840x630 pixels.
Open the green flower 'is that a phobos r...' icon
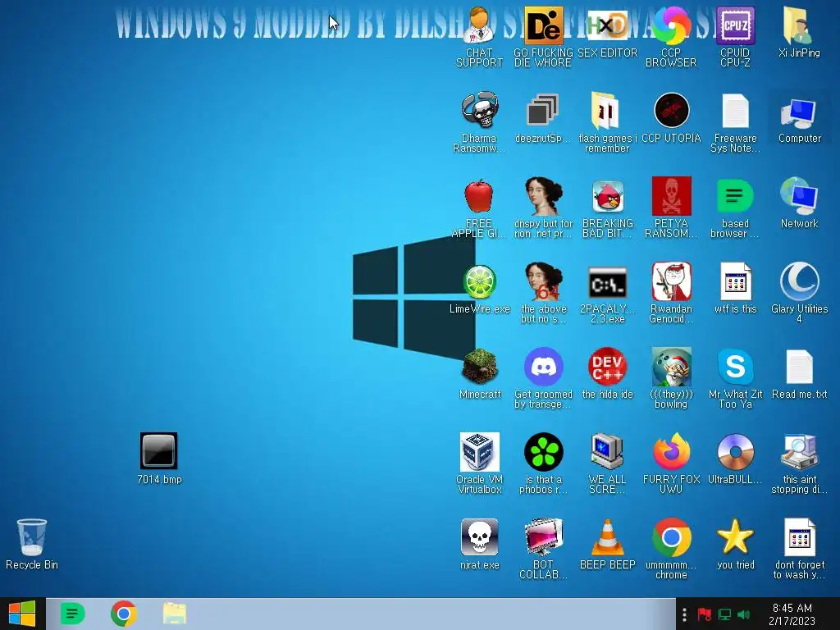coord(543,464)
